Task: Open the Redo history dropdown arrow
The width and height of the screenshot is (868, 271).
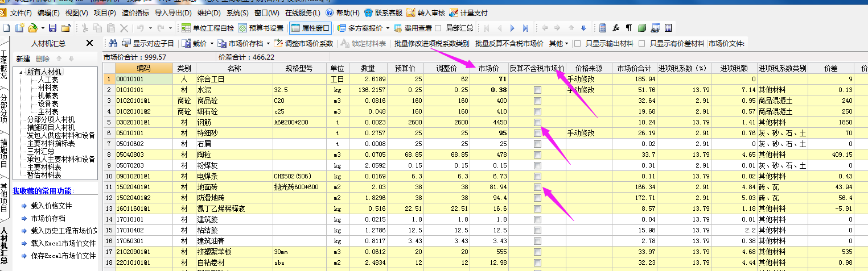Action: 170,28
